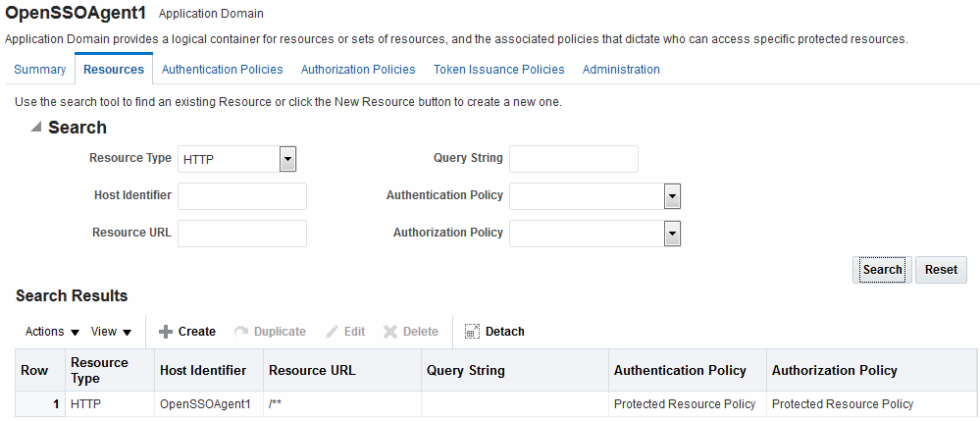Open the Token Issuance Policies tab
This screenshot has width=980, height=421.
click(x=498, y=70)
